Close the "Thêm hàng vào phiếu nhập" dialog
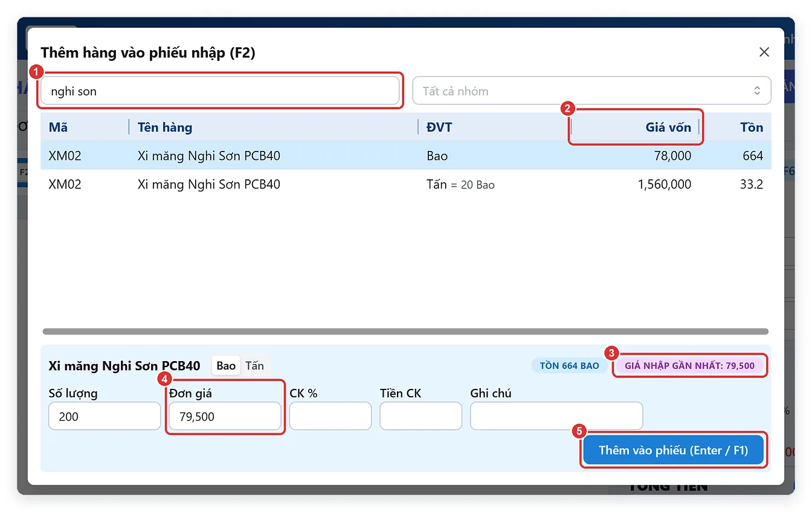 click(x=764, y=53)
